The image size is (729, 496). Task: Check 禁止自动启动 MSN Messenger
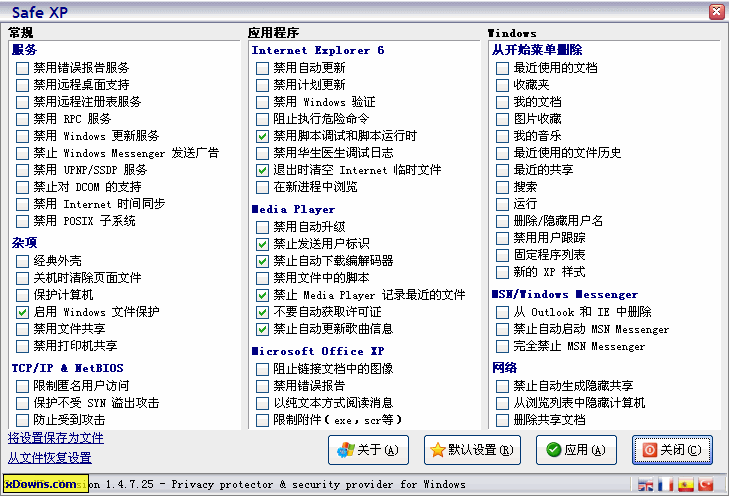pyautogui.click(x=502, y=329)
